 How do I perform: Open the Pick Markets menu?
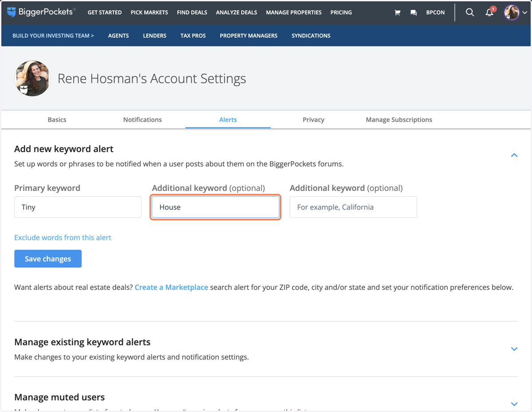pos(149,12)
